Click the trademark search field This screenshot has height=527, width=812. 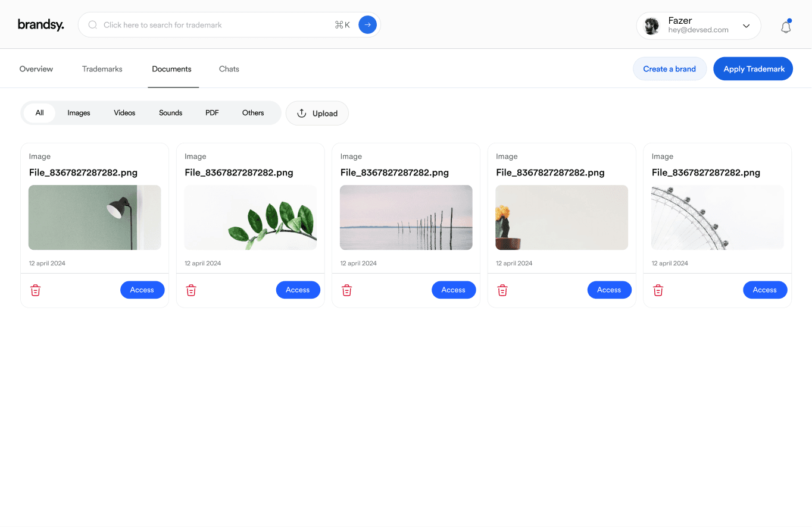click(214, 25)
